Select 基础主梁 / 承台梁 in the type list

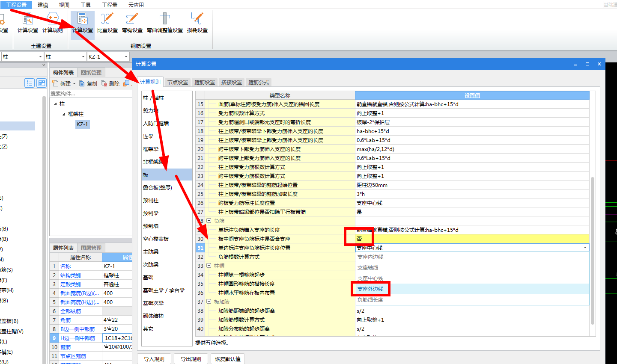coord(167,290)
